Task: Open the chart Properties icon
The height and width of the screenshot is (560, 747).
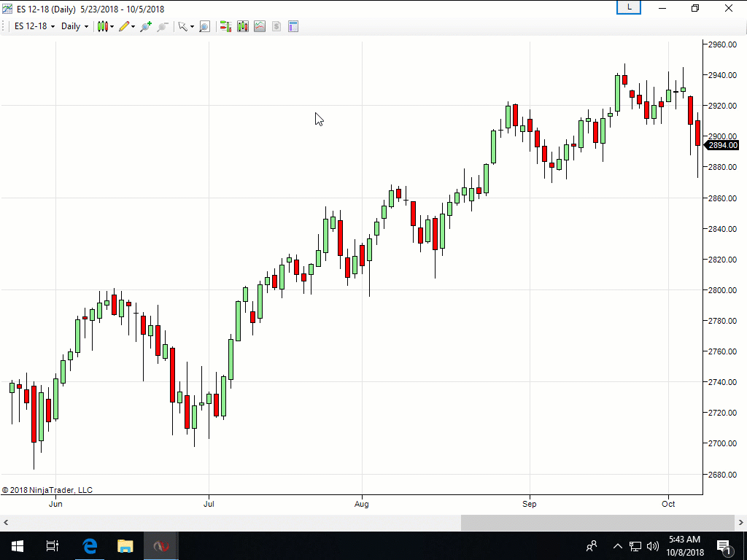Action: pyautogui.click(x=293, y=26)
